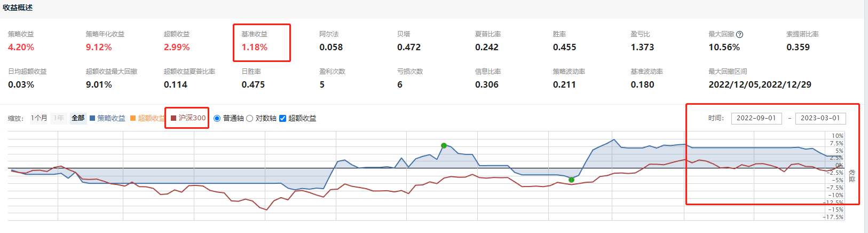The image size is (868, 233).
Task: Uncheck the 超额收益 checkbox
Action: pos(283,118)
